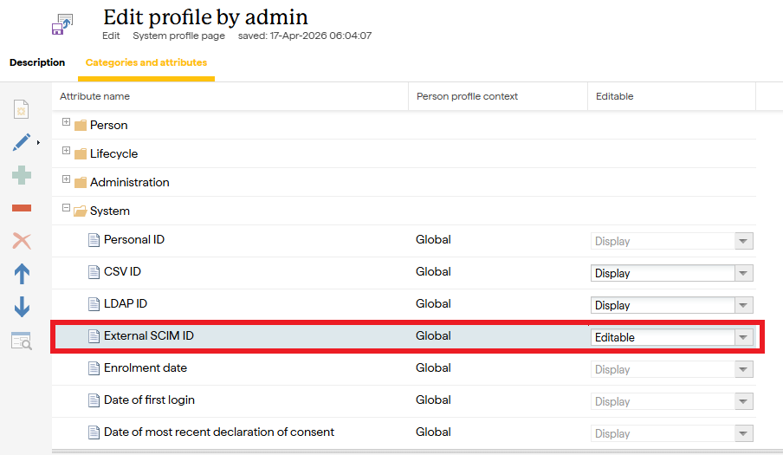Click Global in the External SCIM ID row

tap(433, 336)
